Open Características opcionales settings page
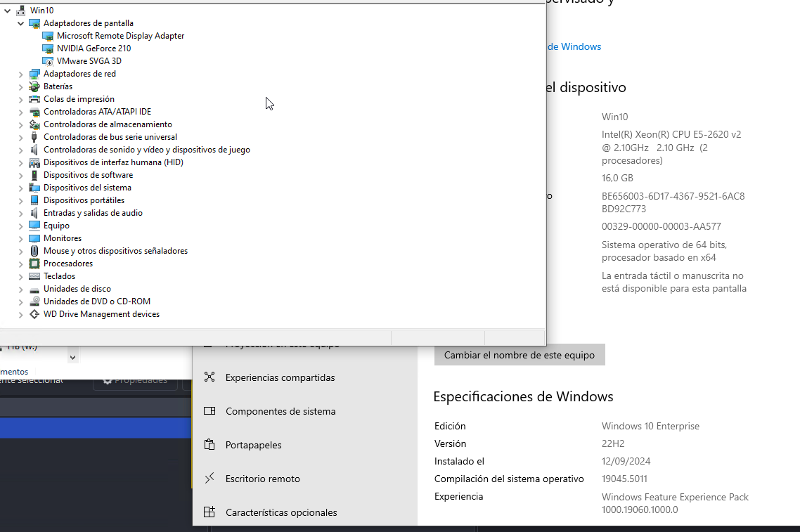The height and width of the screenshot is (532, 800). pos(281,512)
